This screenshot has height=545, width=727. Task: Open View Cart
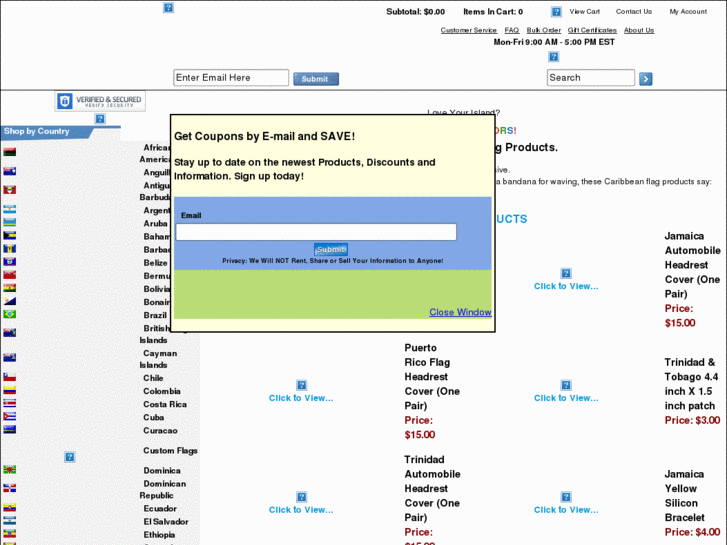[x=584, y=12]
